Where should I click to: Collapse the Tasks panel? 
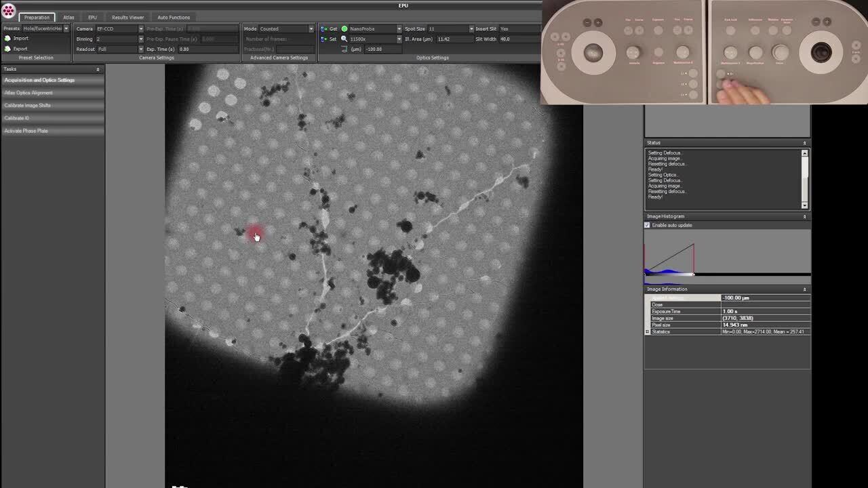[98, 69]
